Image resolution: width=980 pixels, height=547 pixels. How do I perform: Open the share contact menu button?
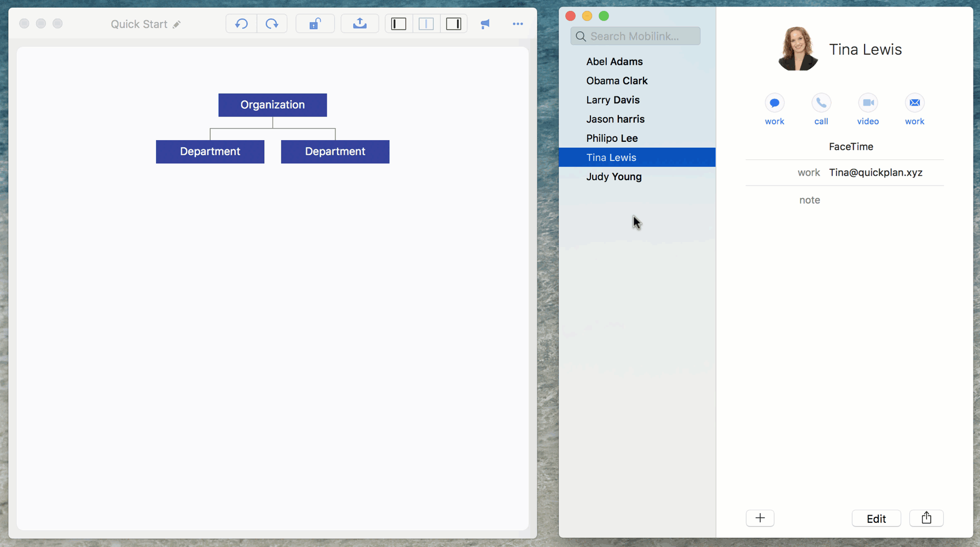(926, 518)
